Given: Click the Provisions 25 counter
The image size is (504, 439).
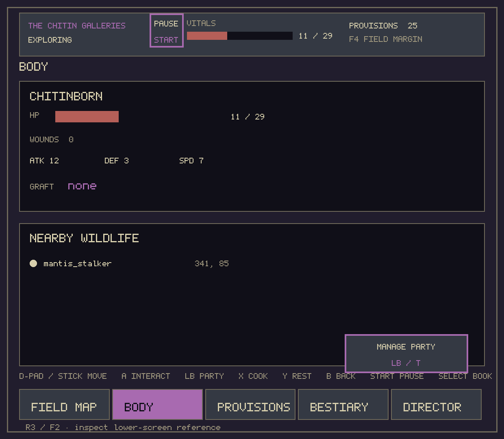Looking at the screenshot, I should pyautogui.click(x=383, y=26).
